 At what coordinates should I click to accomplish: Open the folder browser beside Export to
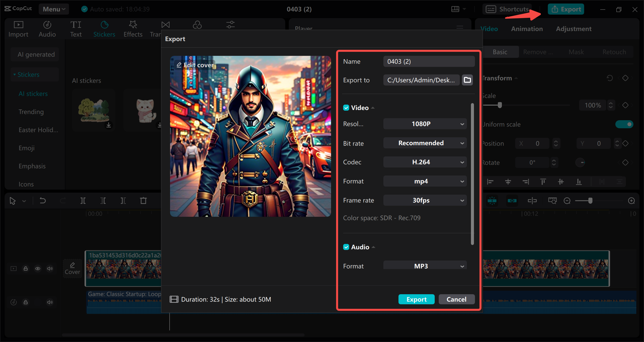[467, 80]
